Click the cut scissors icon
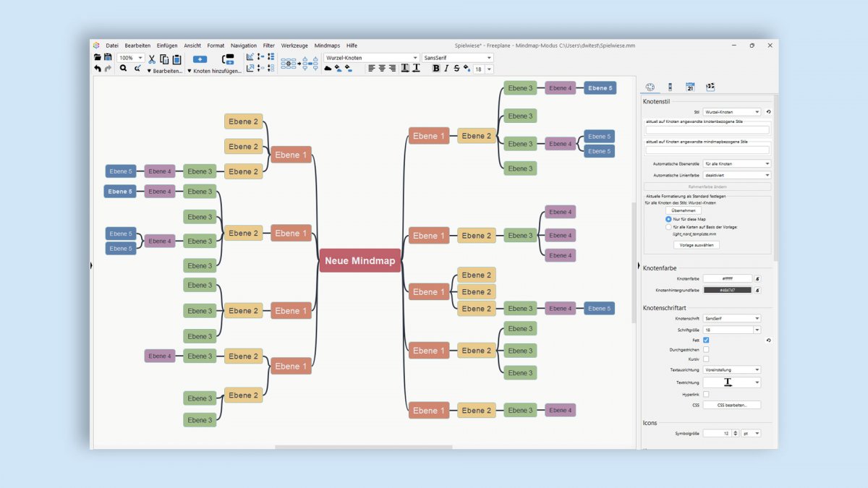The image size is (868, 488). pos(152,59)
